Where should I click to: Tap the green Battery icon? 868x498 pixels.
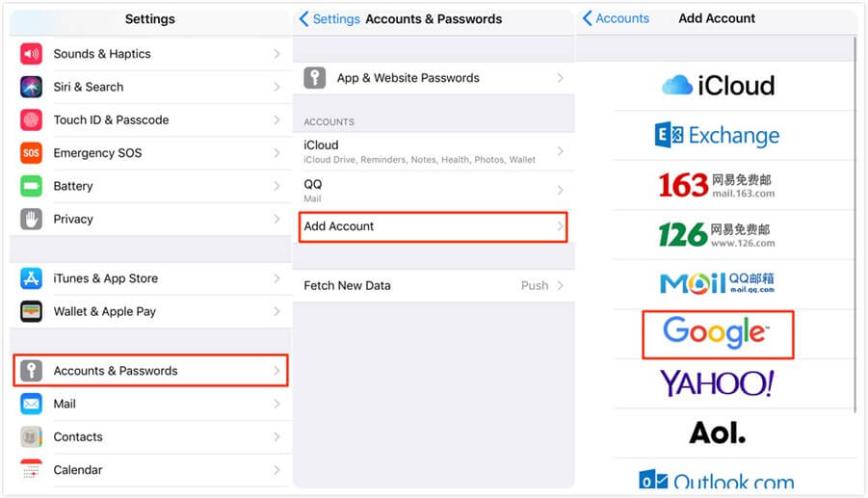(x=32, y=186)
